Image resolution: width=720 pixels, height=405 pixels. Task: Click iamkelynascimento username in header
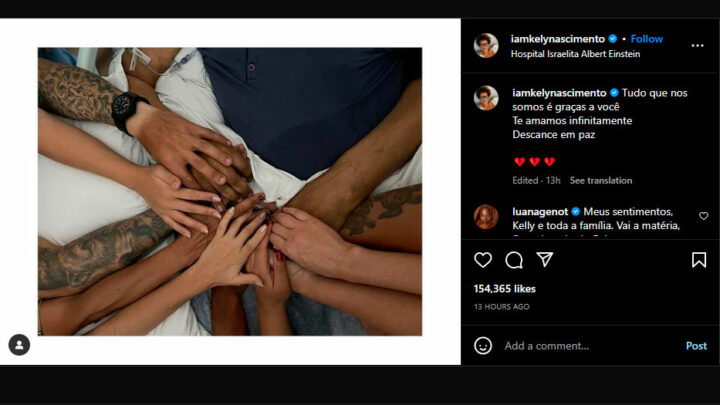(x=557, y=39)
